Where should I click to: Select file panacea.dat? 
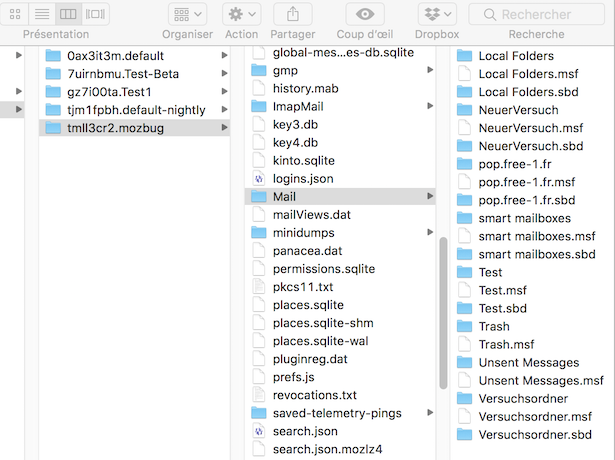click(308, 251)
